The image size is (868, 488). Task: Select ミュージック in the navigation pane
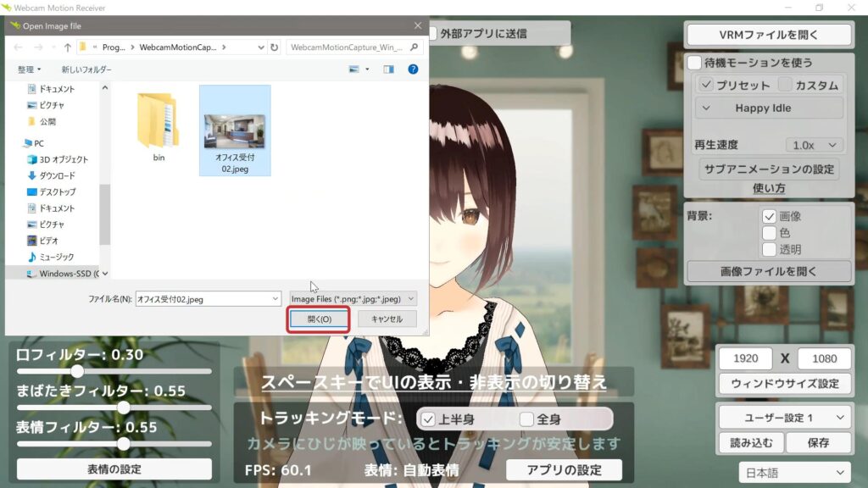coord(56,257)
